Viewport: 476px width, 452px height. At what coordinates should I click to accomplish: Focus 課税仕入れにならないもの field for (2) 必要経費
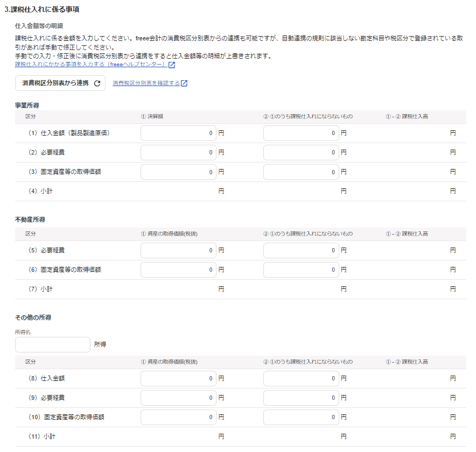pos(301,153)
